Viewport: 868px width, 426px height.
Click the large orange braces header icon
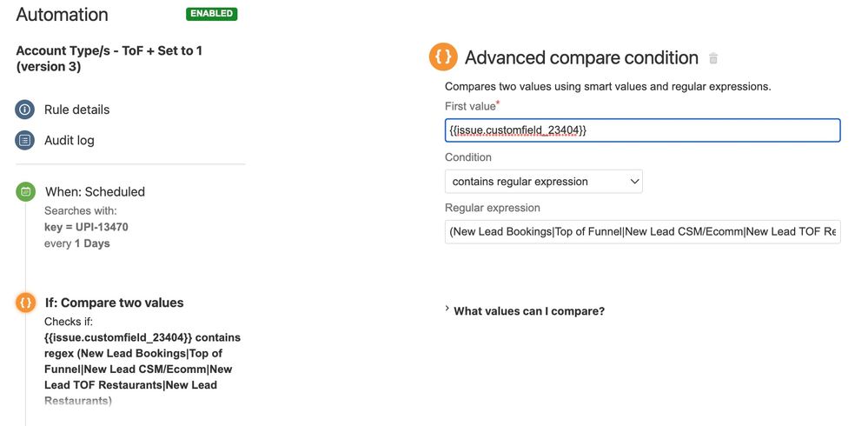click(443, 57)
